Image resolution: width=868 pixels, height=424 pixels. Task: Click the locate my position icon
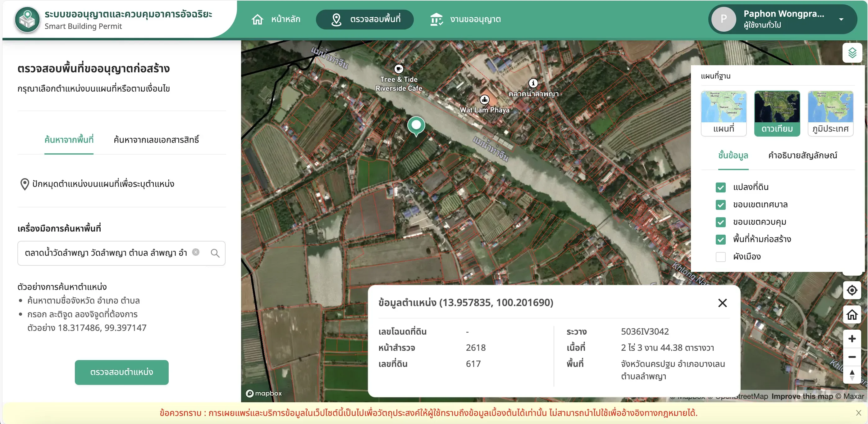click(x=852, y=290)
